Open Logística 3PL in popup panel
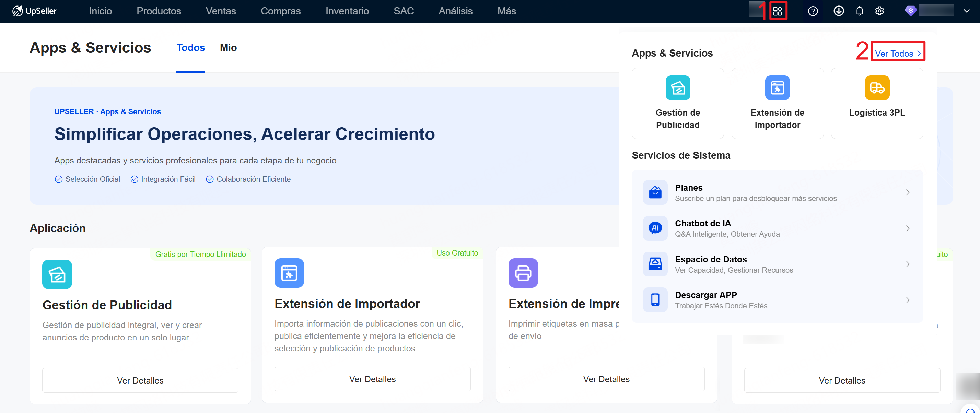 click(877, 103)
